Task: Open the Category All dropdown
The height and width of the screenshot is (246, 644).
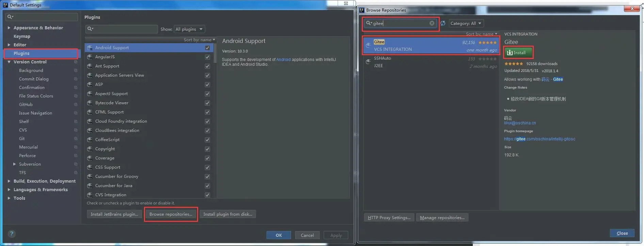Action: pos(466,23)
